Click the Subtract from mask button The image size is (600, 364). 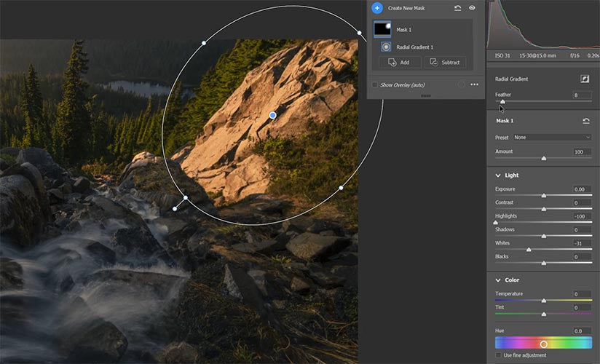tap(445, 63)
